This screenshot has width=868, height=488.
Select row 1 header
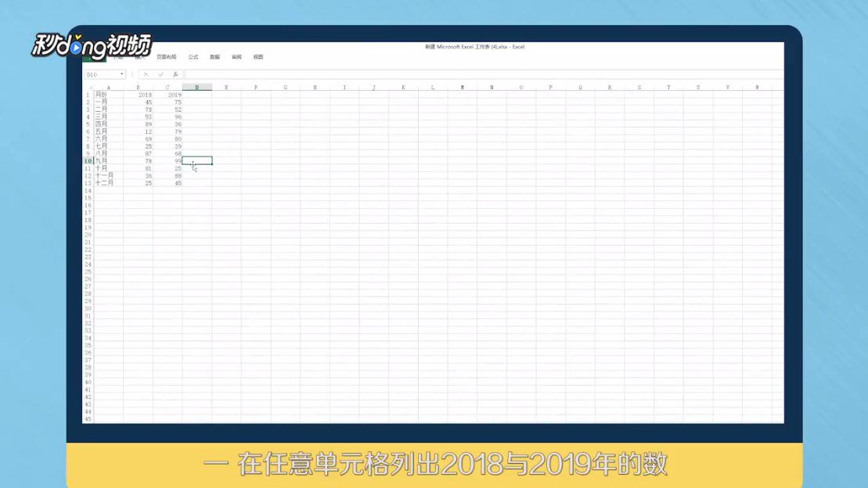[x=88, y=95]
